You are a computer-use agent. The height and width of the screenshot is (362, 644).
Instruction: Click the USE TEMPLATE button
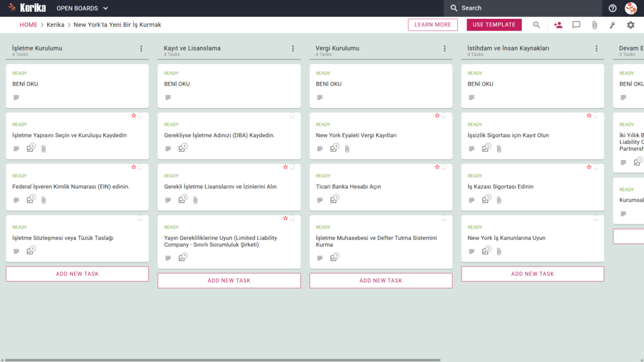[494, 25]
